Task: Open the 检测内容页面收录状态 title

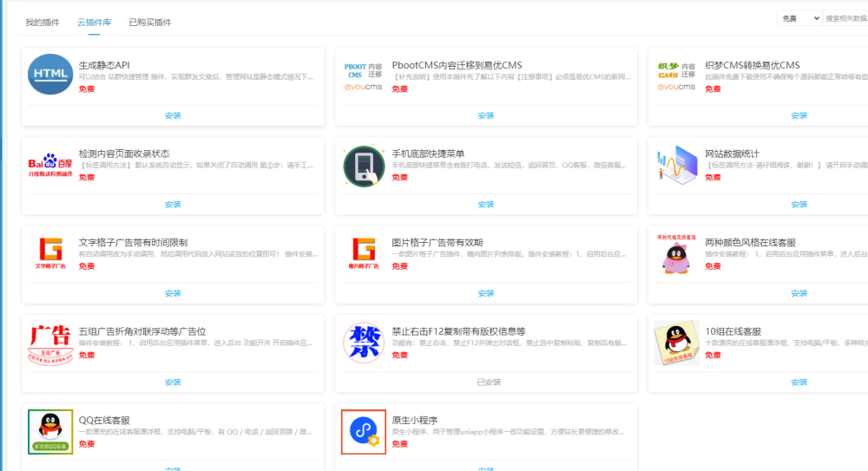Action: (124, 154)
